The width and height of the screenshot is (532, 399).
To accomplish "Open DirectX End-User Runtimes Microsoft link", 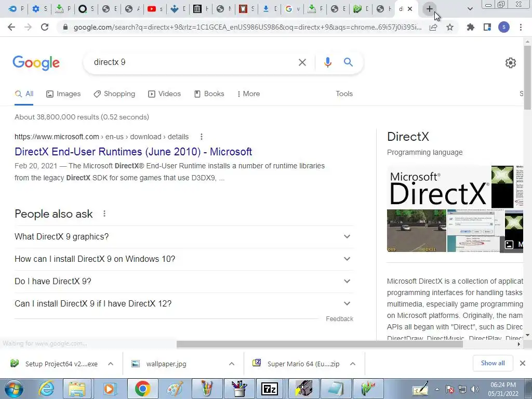I will coord(134,152).
